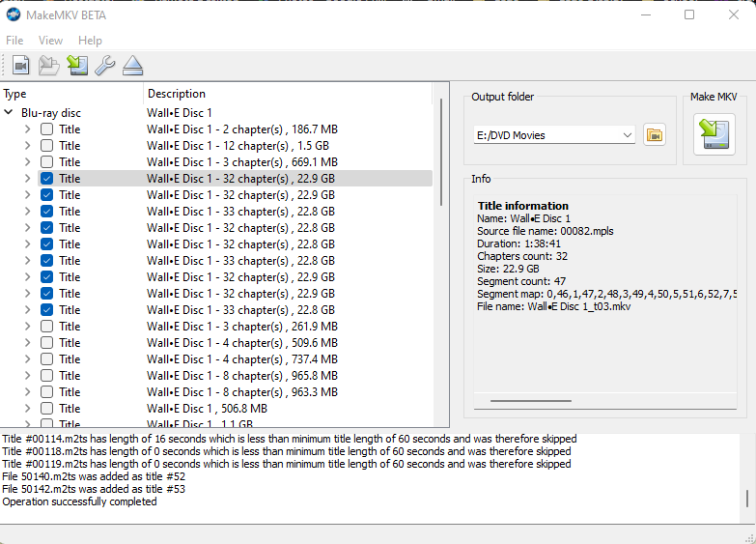756x544 pixels.
Task: Click the Open disc camera icon in toolbar
Action: point(21,66)
